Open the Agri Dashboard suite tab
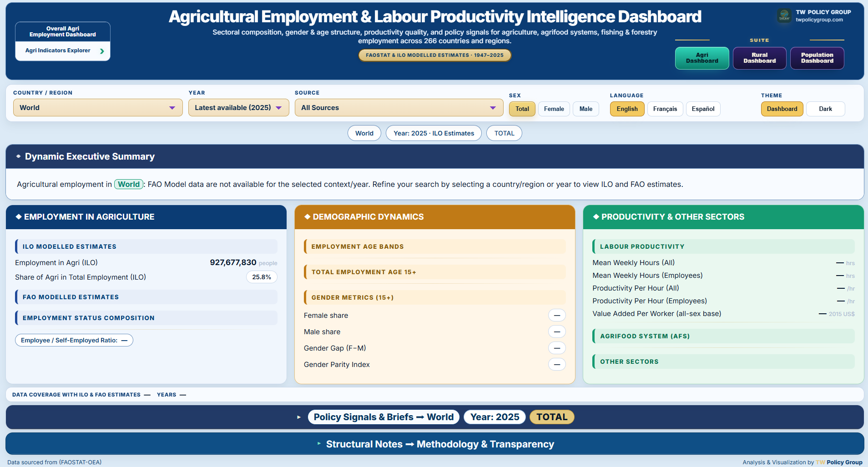Screen dimensions: 868x467 click(x=702, y=58)
